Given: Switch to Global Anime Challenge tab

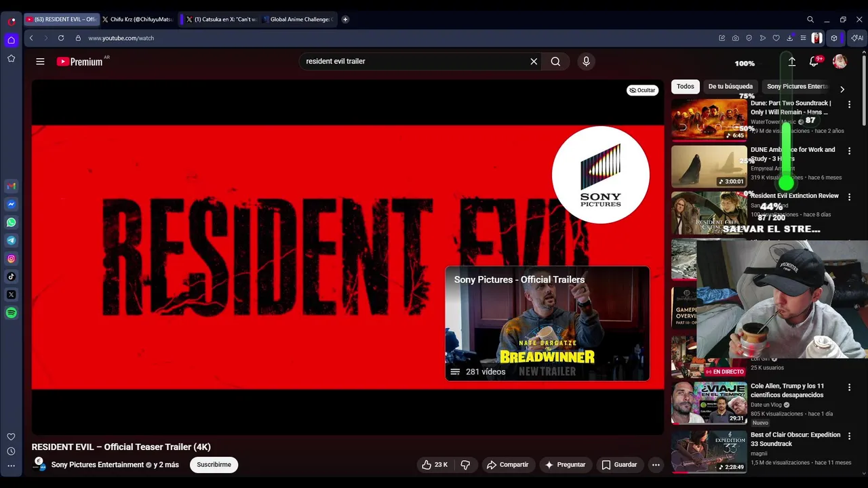Looking at the screenshot, I should 298,20.
